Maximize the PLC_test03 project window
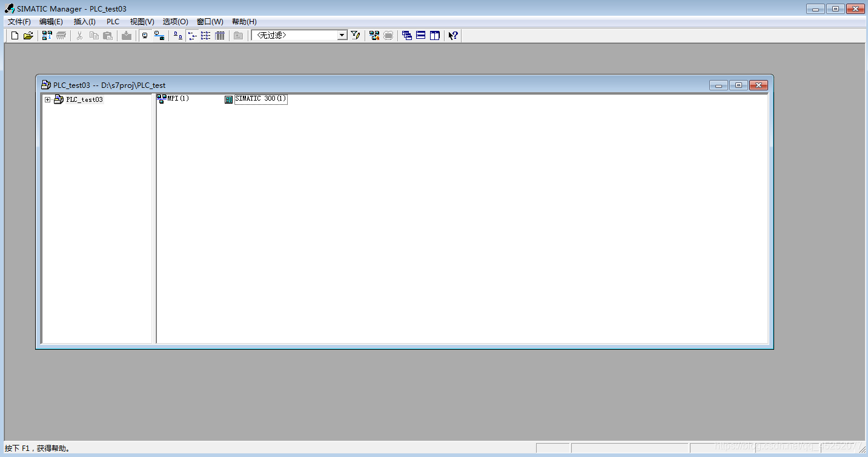 click(738, 85)
